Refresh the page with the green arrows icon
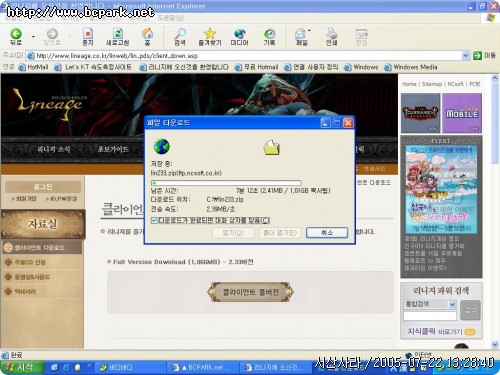The height and width of the screenshot is (375, 500). [117, 37]
